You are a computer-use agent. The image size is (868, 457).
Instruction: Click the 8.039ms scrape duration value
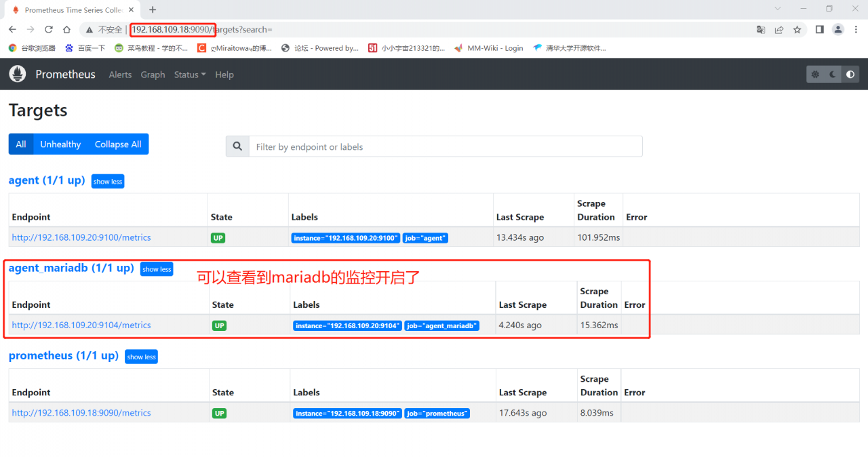pyautogui.click(x=597, y=412)
